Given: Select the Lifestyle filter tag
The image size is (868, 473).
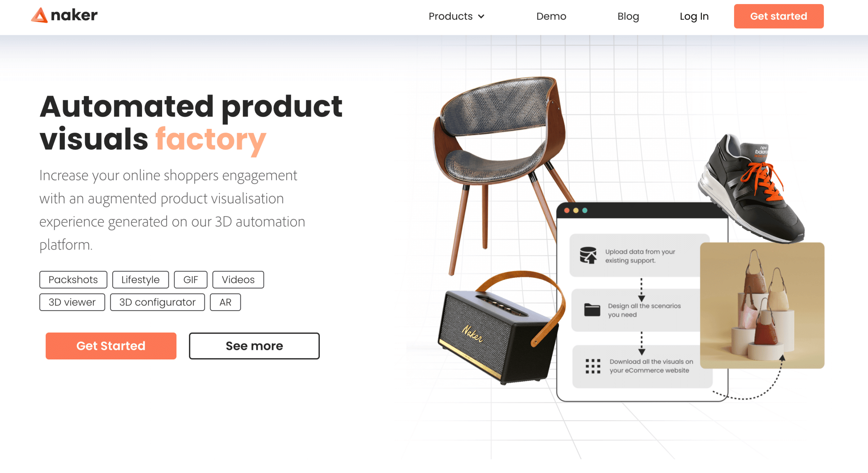Looking at the screenshot, I should pos(140,279).
